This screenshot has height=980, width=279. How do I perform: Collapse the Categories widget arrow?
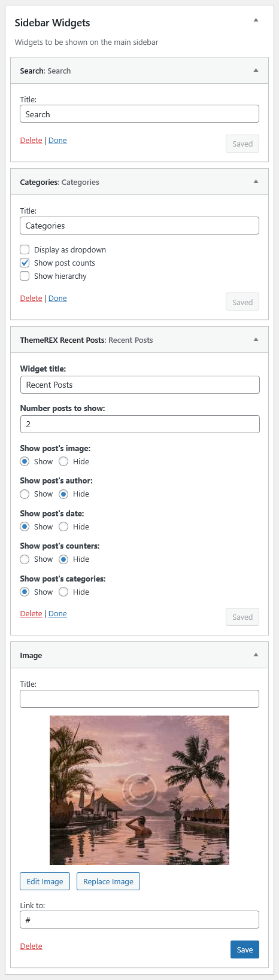point(256,181)
